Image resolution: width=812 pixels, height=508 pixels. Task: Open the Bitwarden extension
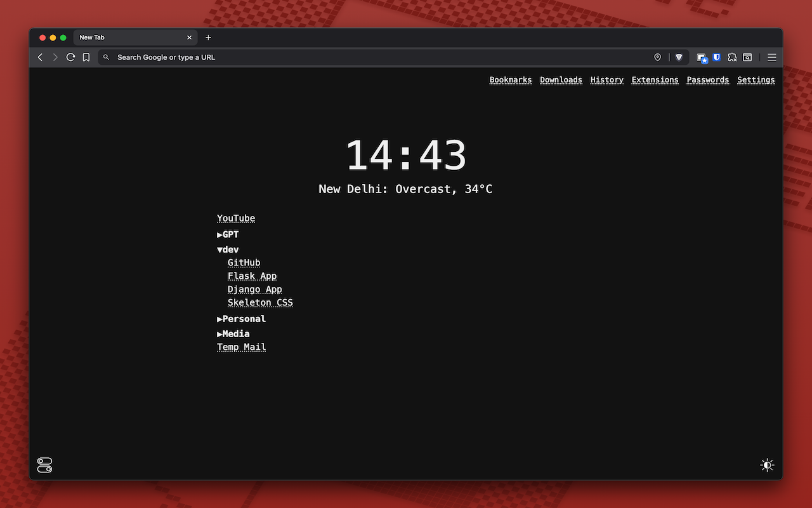pyautogui.click(x=716, y=57)
